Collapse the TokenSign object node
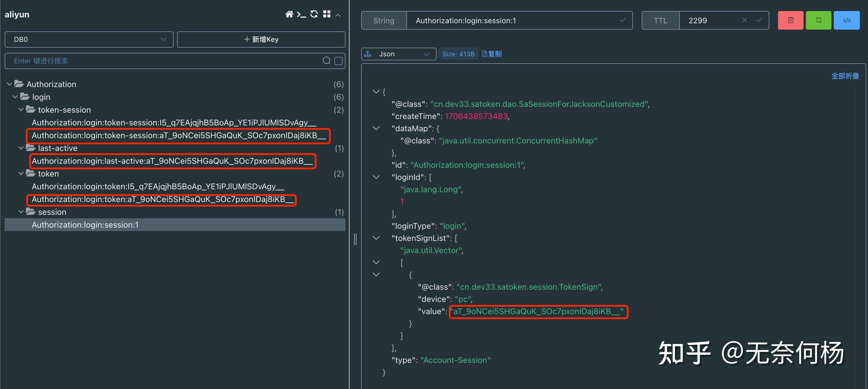Viewport: 868px width, 389px height. 376,275
